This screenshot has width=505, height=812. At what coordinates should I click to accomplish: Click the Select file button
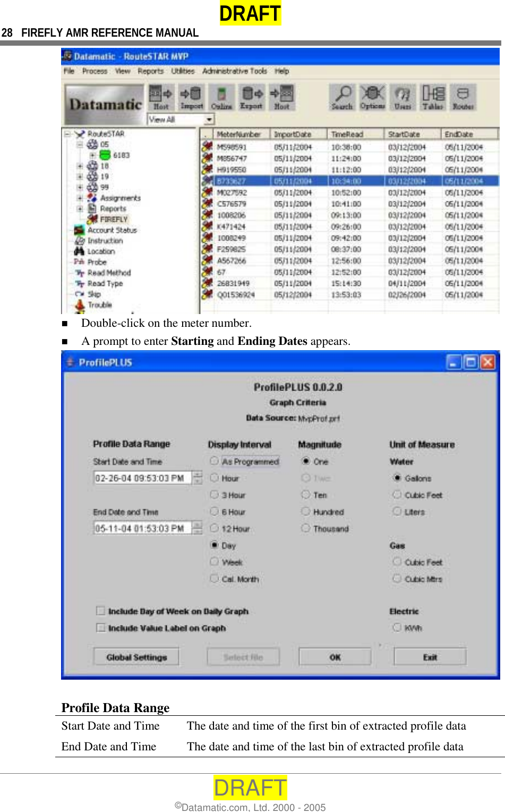click(243, 657)
